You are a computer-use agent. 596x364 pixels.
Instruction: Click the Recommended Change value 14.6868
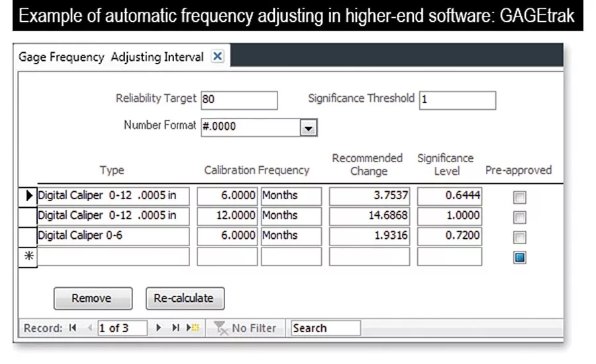370,216
